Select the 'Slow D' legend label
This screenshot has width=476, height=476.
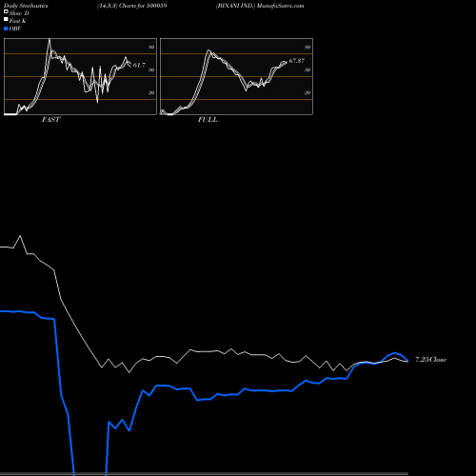pyautogui.click(x=19, y=13)
